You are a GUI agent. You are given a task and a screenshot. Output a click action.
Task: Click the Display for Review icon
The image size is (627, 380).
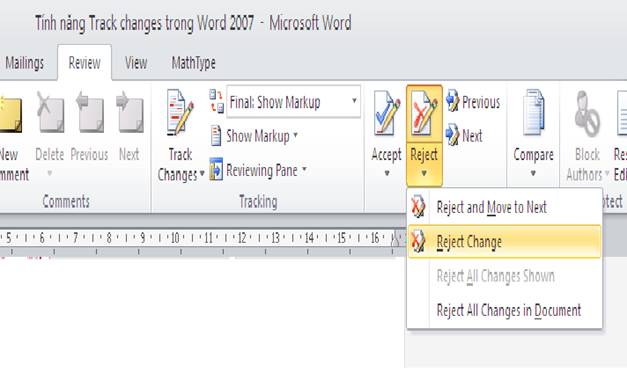point(216,101)
